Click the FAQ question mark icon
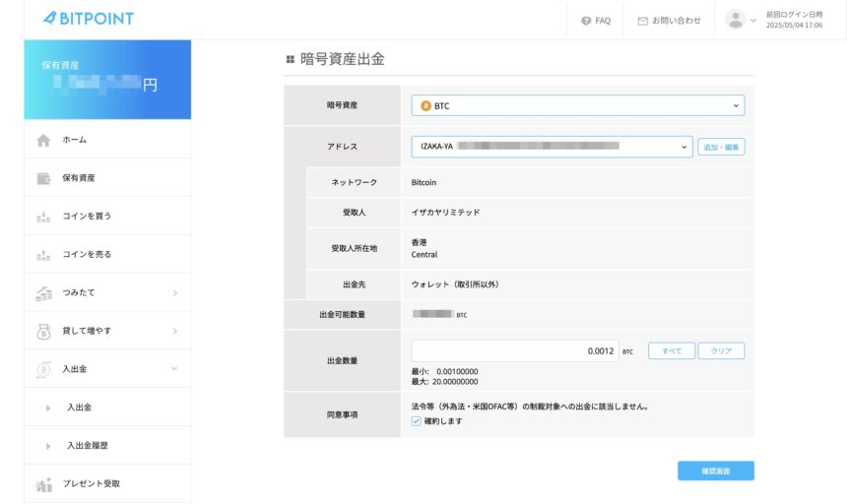This screenshot has width=847, height=504. click(x=586, y=21)
